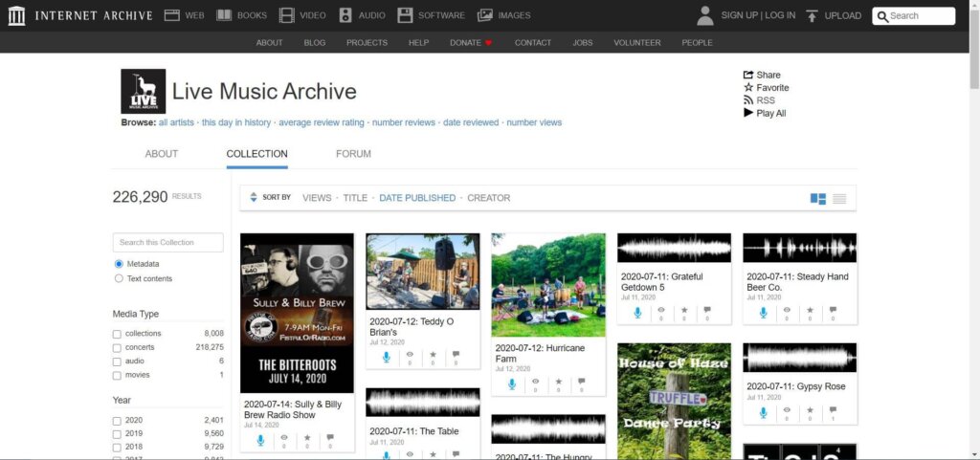The width and height of the screenshot is (980, 460).
Task: Open 2020-07-11: The Table title
Action: click(x=413, y=431)
